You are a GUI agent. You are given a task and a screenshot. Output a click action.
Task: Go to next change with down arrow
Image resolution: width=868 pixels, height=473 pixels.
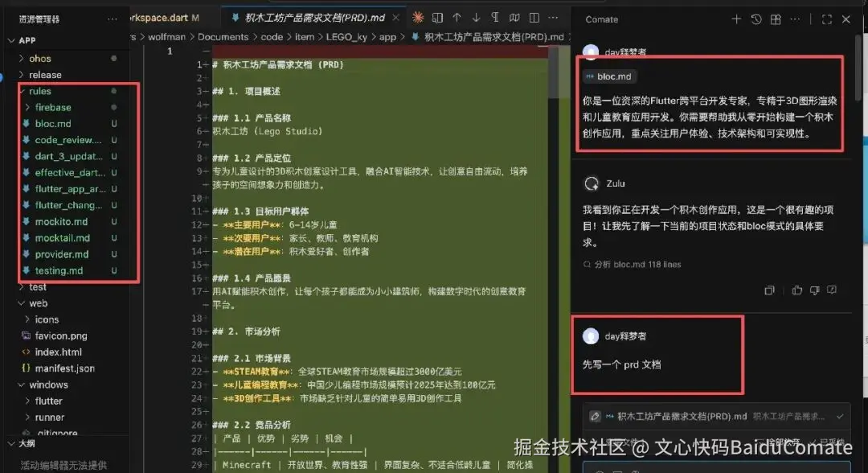[x=476, y=18]
